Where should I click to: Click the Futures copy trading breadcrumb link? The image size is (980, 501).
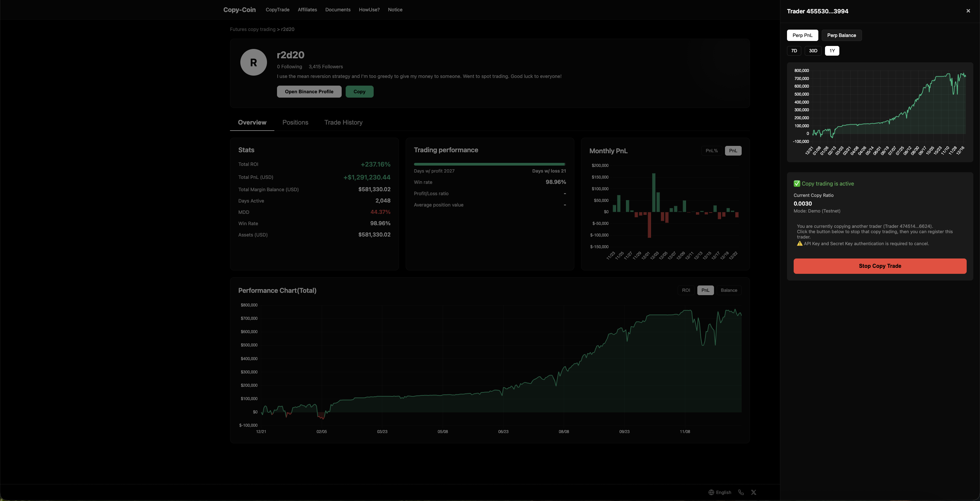click(x=252, y=29)
